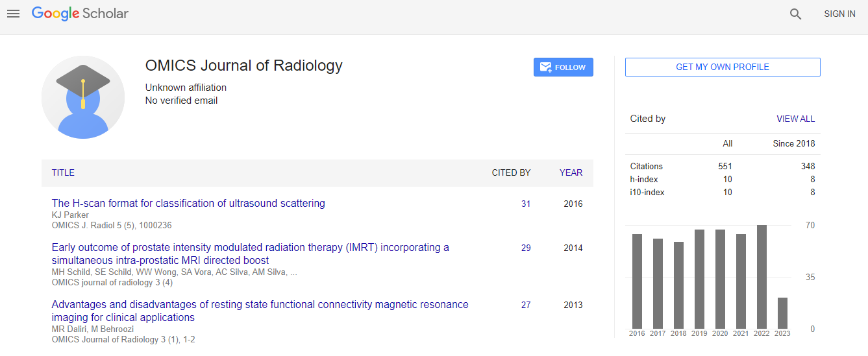Sort articles by Year column header
Image resolution: width=868 pixels, height=356 pixels.
pos(571,172)
